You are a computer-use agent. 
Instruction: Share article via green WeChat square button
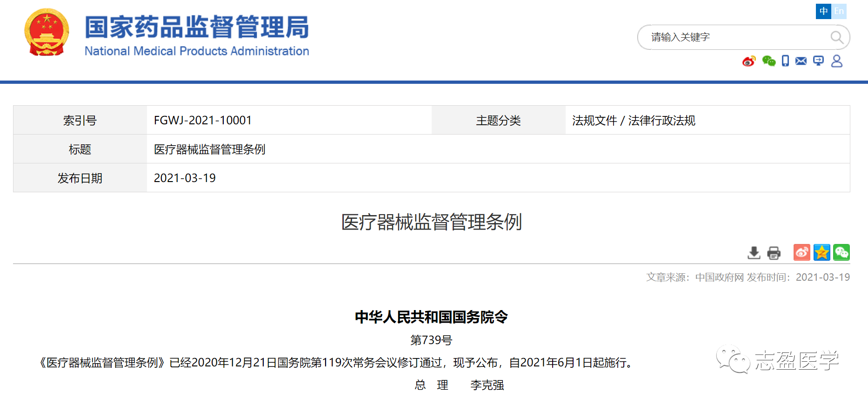[x=841, y=252]
